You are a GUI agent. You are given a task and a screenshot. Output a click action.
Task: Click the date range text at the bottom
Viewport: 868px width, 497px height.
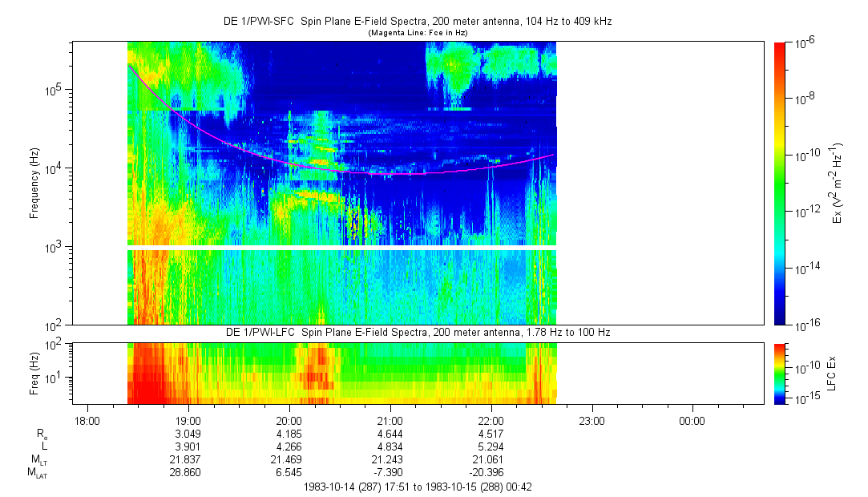[417, 487]
